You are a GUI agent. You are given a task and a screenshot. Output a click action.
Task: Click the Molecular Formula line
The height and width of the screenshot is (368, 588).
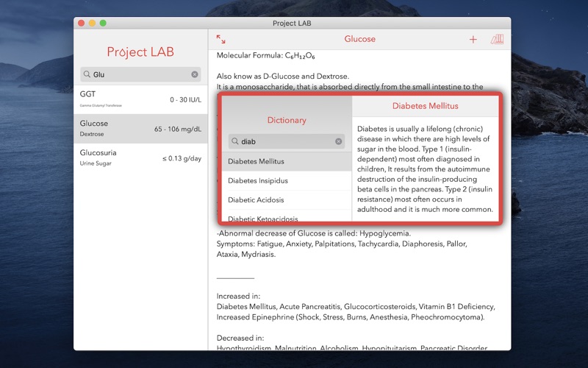pos(266,56)
